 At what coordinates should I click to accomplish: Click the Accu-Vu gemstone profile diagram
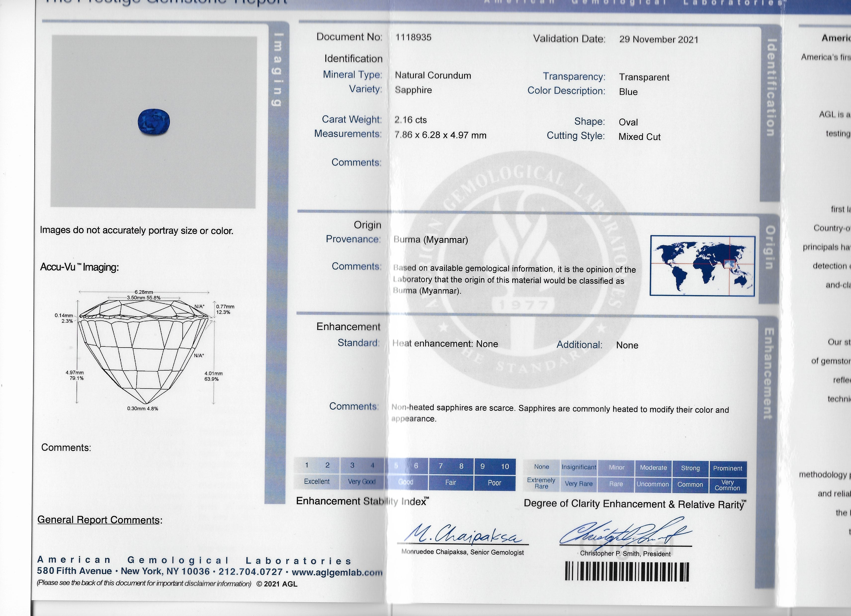(x=144, y=351)
